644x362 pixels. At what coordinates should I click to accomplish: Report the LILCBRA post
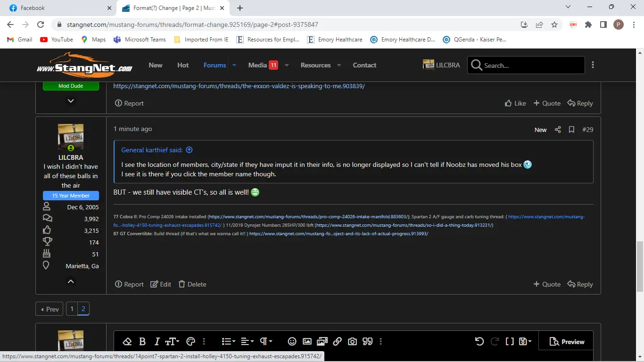pos(129,284)
